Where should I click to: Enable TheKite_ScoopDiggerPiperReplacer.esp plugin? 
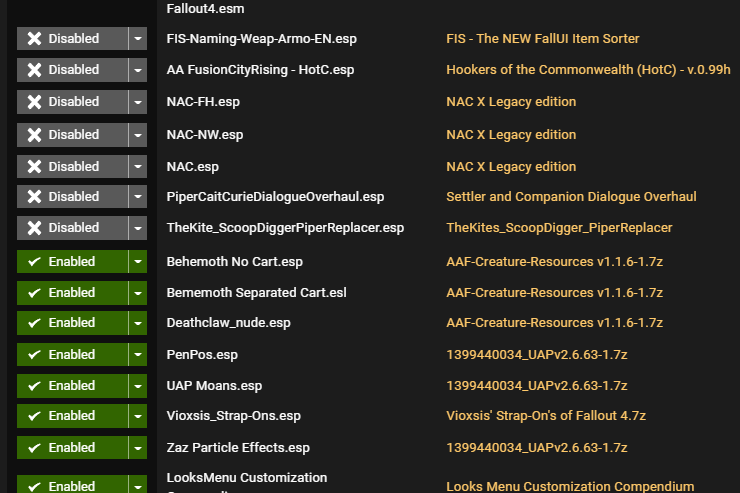pyautogui.click(x=72, y=228)
